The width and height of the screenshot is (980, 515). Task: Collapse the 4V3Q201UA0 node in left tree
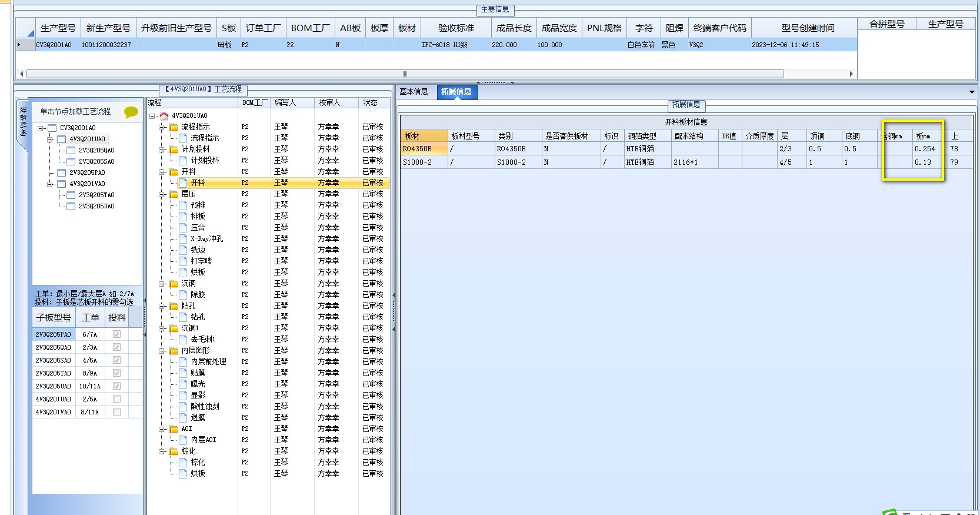(50, 139)
